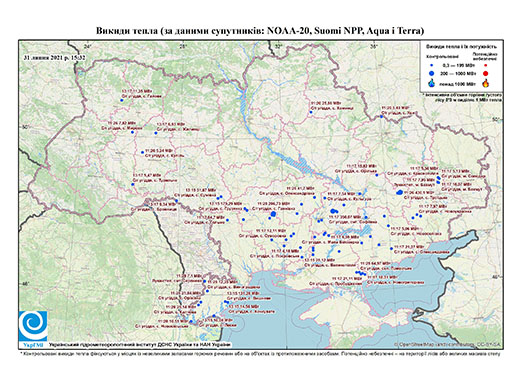The image size is (520, 368).
Task: Click the legend heading text
Action: click(x=461, y=47)
